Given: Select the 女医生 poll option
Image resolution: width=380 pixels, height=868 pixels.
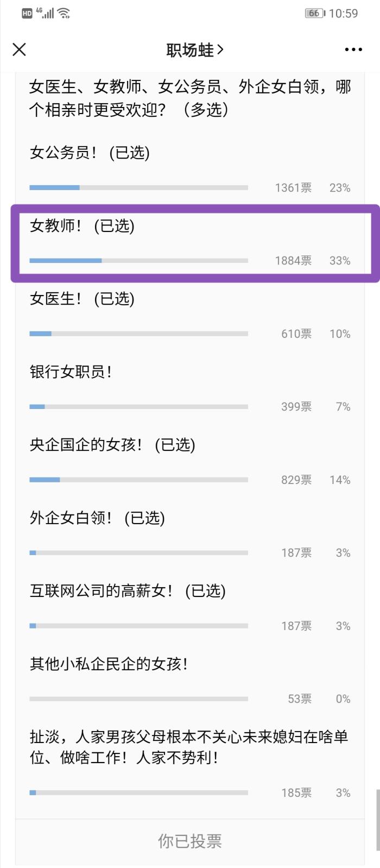Looking at the screenshot, I should (x=82, y=299).
